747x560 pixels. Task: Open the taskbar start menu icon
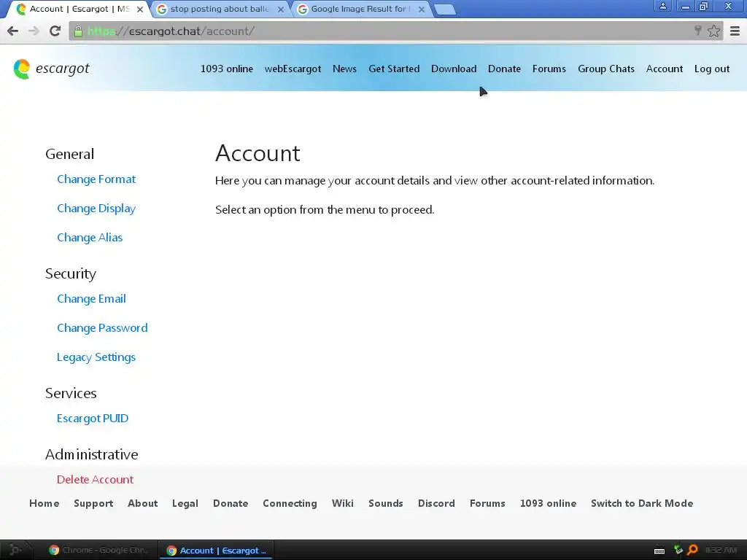15,550
